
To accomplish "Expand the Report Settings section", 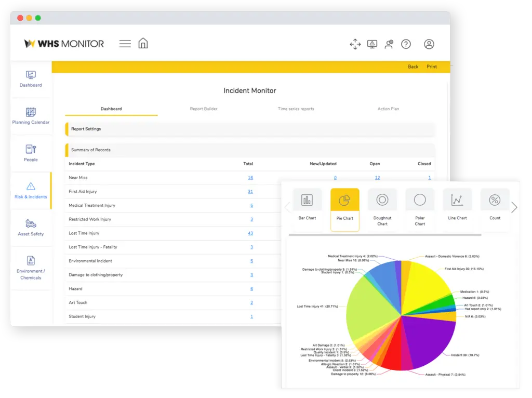I will 249,128.
